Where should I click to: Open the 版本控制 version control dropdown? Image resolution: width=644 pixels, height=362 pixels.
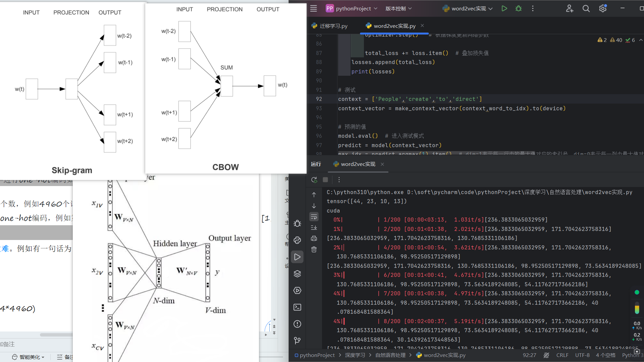(398, 9)
